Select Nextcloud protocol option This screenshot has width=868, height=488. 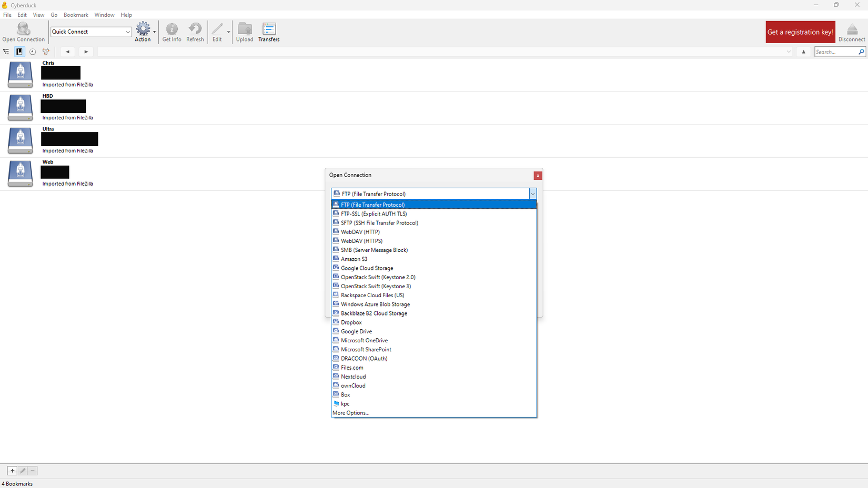[434, 377]
